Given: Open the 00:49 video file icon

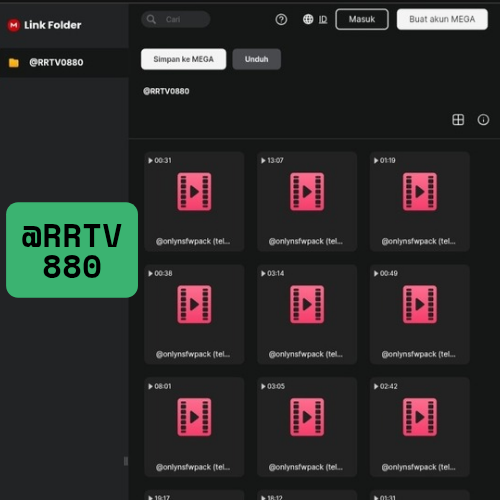Looking at the screenshot, I should click(420, 304).
